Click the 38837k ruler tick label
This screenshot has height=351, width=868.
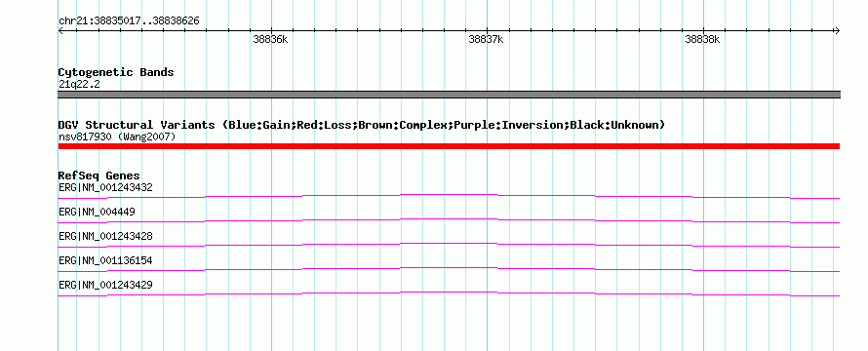pyautogui.click(x=486, y=39)
